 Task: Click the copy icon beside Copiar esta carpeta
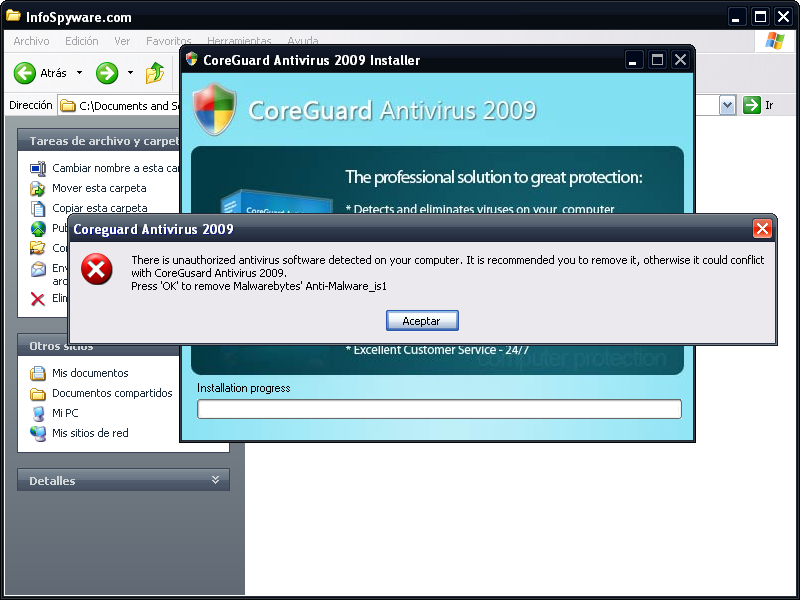tap(38, 209)
